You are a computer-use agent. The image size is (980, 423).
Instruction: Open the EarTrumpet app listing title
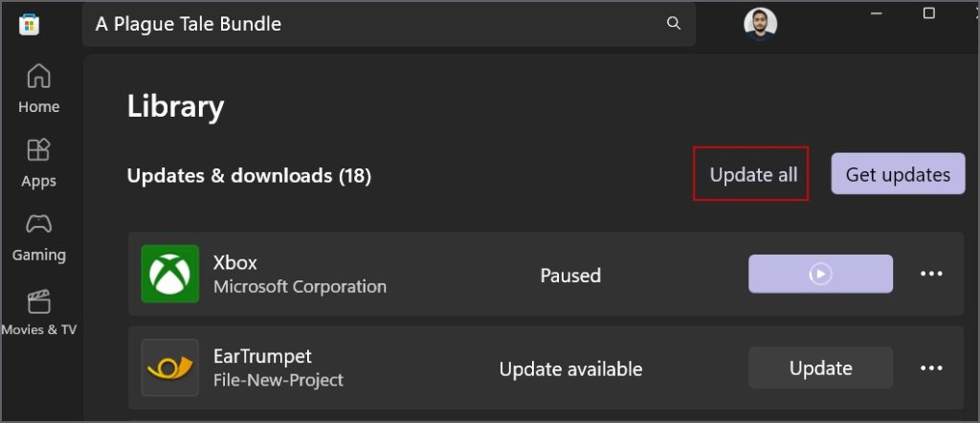[262, 357]
